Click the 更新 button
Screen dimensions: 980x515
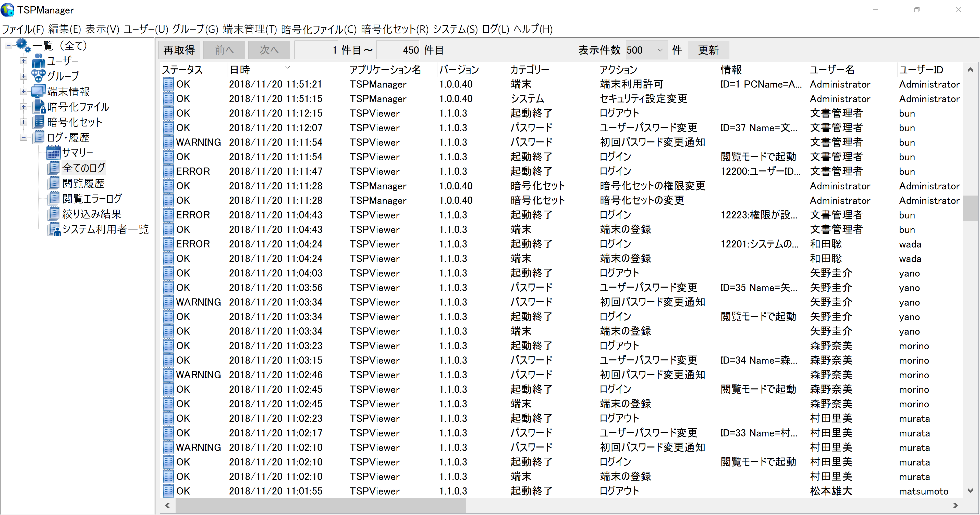point(708,50)
